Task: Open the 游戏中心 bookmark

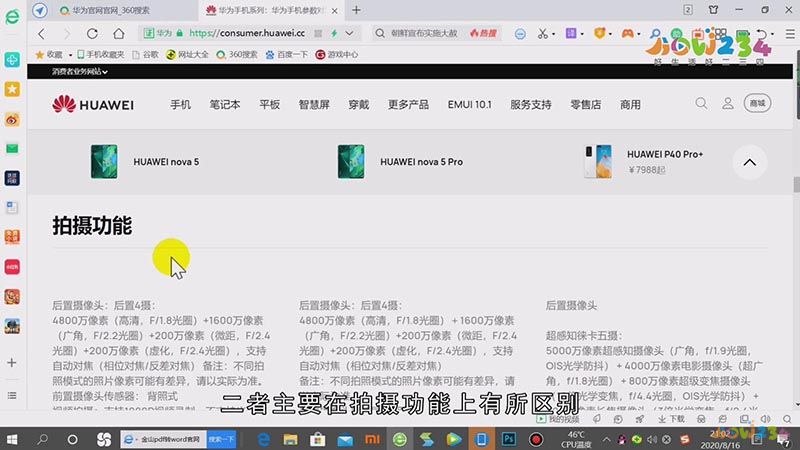Action: tap(337, 55)
